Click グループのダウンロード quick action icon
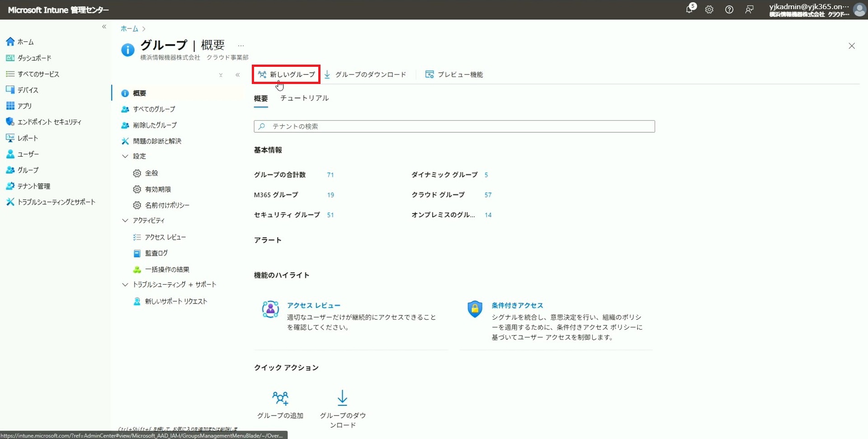 tap(342, 397)
